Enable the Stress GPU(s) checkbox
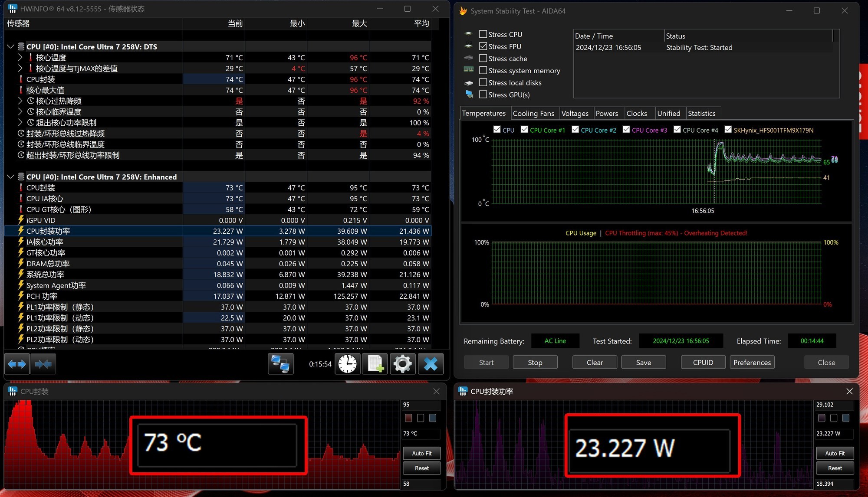868x497 pixels. tap(483, 95)
